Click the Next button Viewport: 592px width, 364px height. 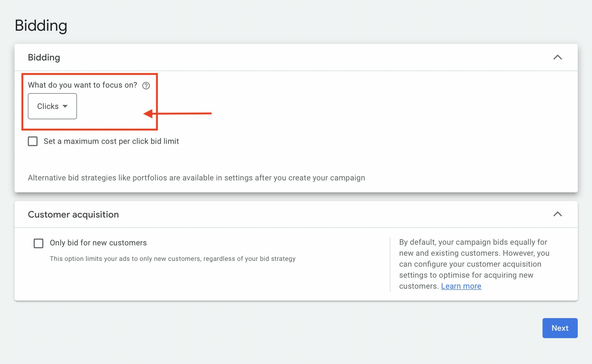tap(560, 328)
